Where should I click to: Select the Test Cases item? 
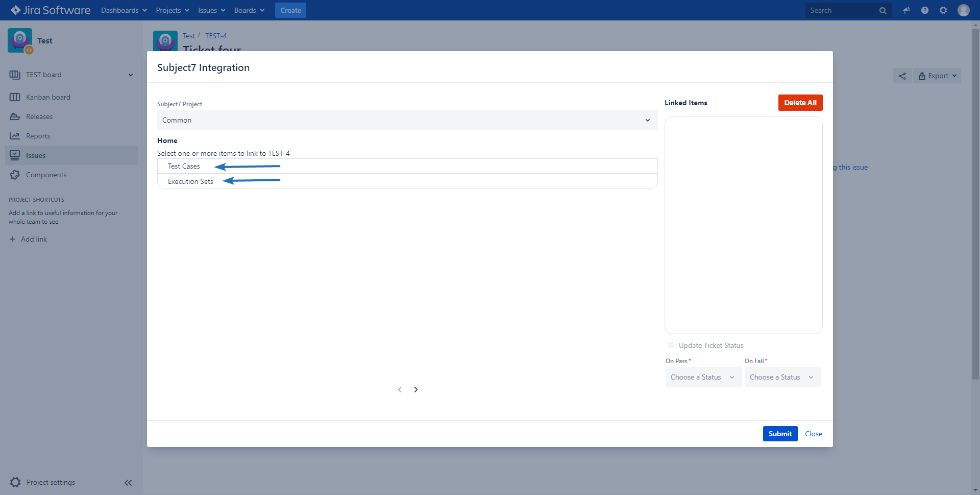[184, 167]
